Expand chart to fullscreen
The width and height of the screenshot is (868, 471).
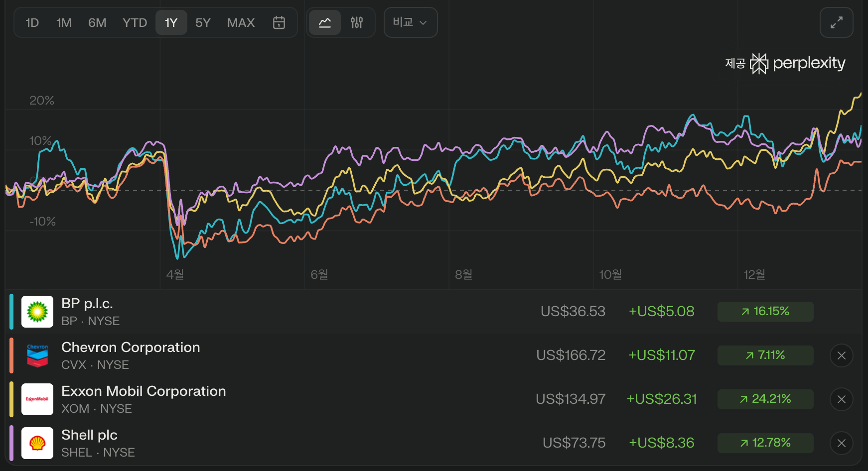[836, 22]
